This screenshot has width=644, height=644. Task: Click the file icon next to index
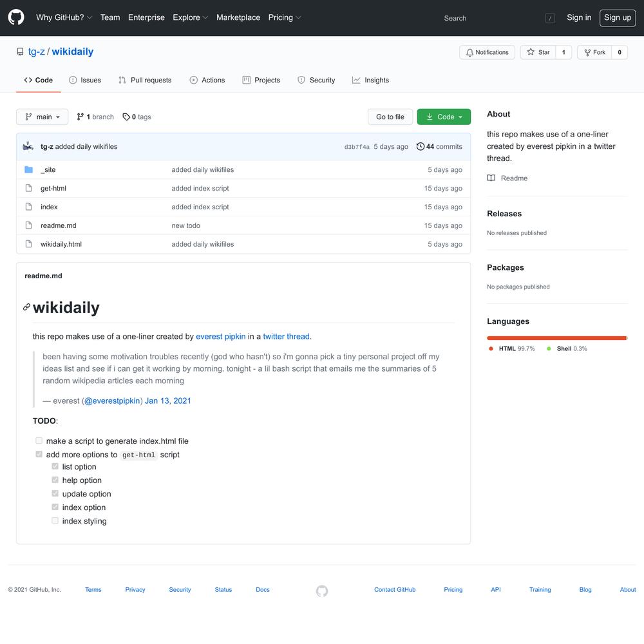pyautogui.click(x=29, y=207)
